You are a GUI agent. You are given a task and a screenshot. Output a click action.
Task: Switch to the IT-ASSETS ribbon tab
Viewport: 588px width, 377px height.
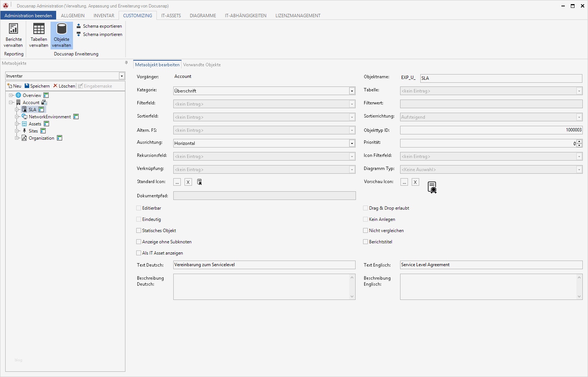(171, 16)
